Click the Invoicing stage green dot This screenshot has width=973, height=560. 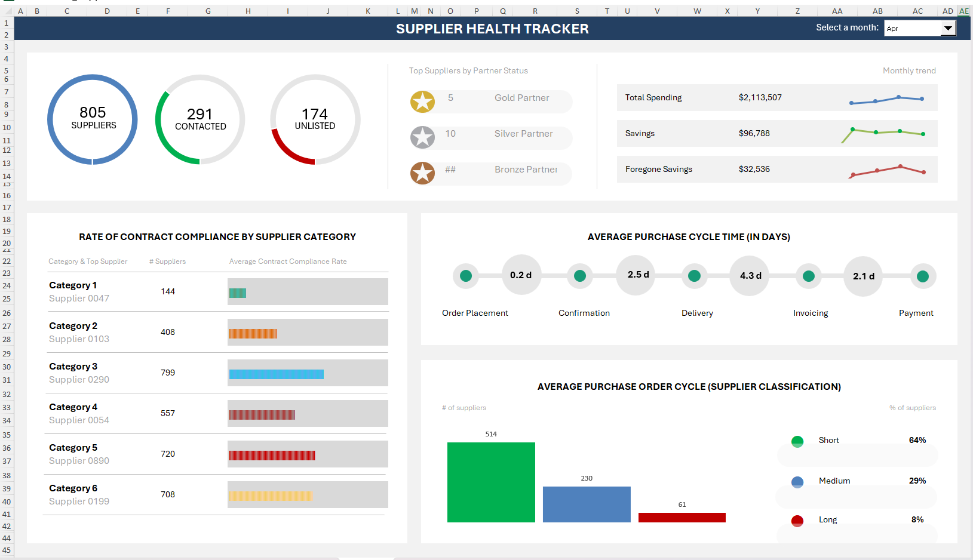pos(809,276)
